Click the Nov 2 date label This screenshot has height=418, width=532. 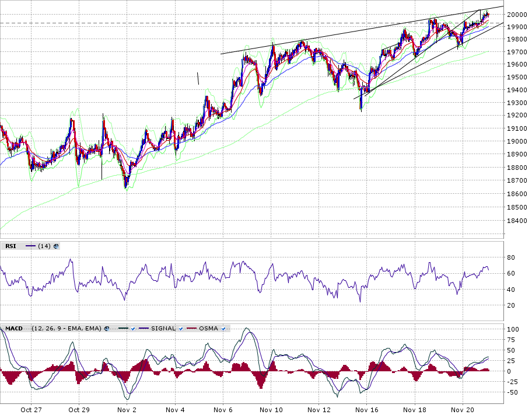click(127, 410)
